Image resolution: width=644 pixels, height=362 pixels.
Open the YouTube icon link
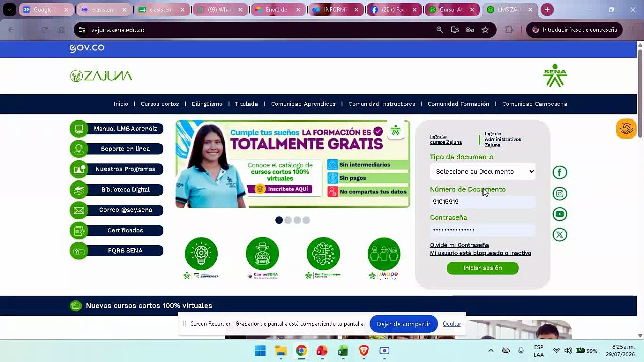(560, 214)
